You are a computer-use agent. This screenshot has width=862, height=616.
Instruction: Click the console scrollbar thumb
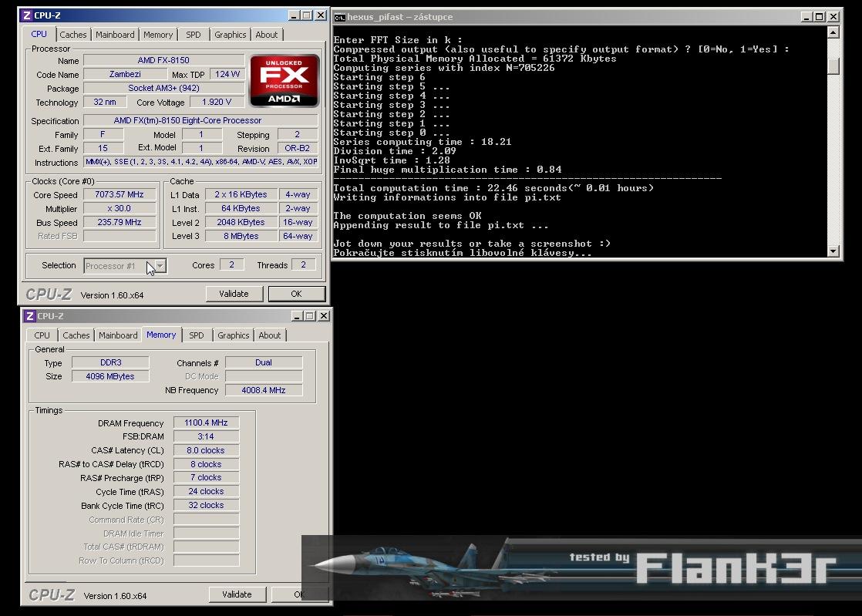[833, 66]
